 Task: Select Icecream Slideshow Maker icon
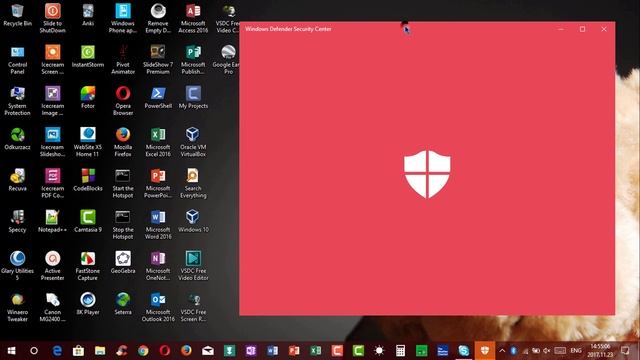coord(53,142)
